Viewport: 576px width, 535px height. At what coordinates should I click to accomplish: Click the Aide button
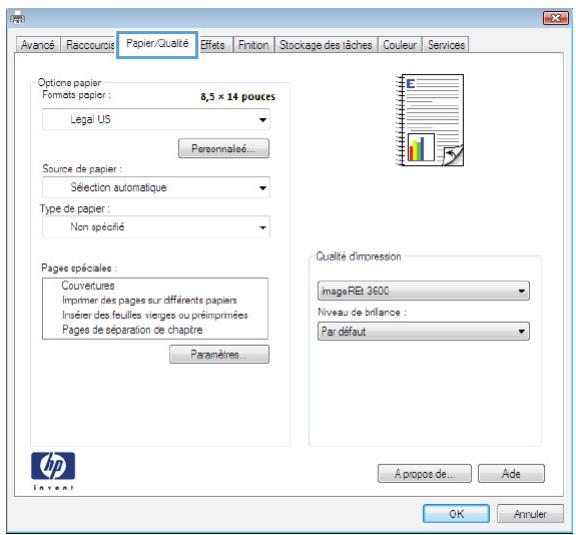(x=511, y=473)
